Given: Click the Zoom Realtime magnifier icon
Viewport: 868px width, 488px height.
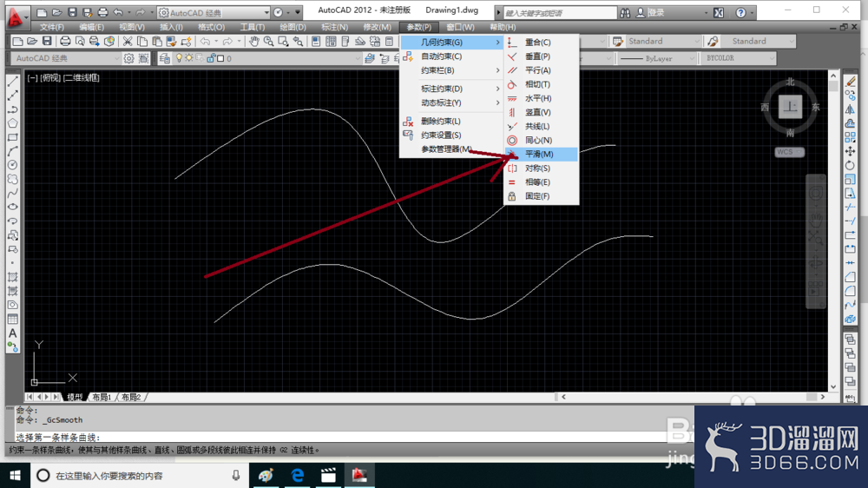Looking at the screenshot, I should click(268, 42).
